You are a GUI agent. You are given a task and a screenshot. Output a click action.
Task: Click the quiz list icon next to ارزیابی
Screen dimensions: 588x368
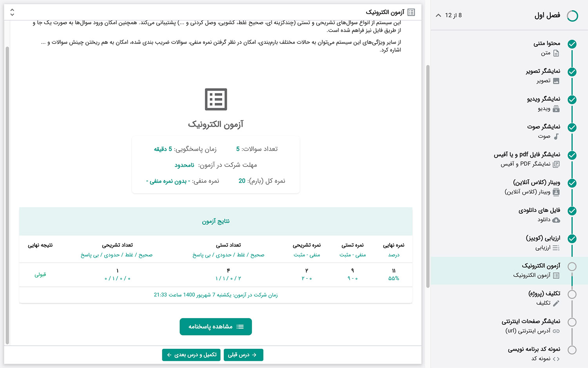[x=556, y=248]
